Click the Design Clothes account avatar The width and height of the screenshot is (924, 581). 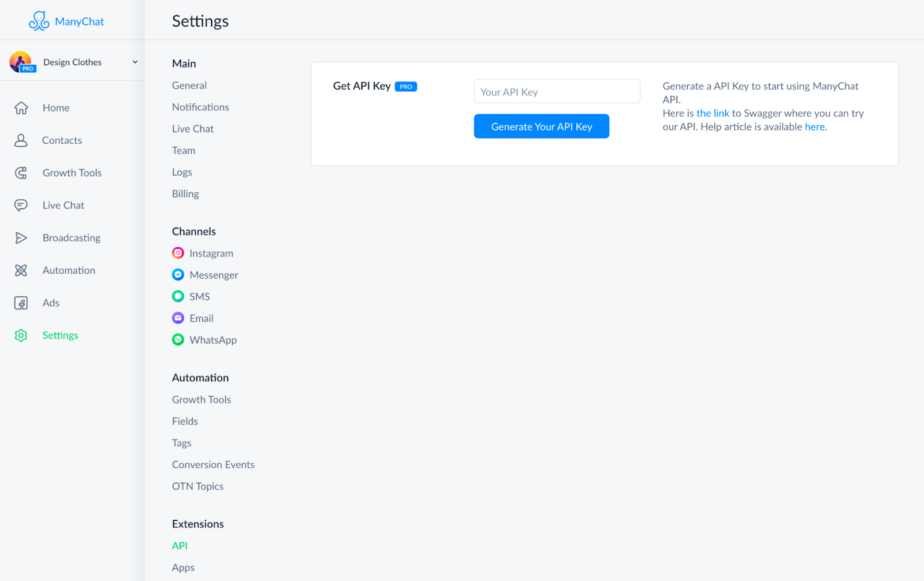(x=21, y=62)
